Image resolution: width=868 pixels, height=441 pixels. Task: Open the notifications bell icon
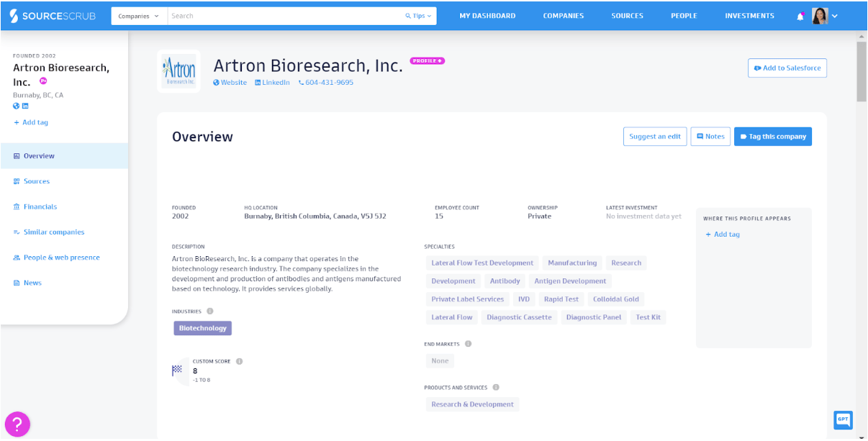pos(800,16)
